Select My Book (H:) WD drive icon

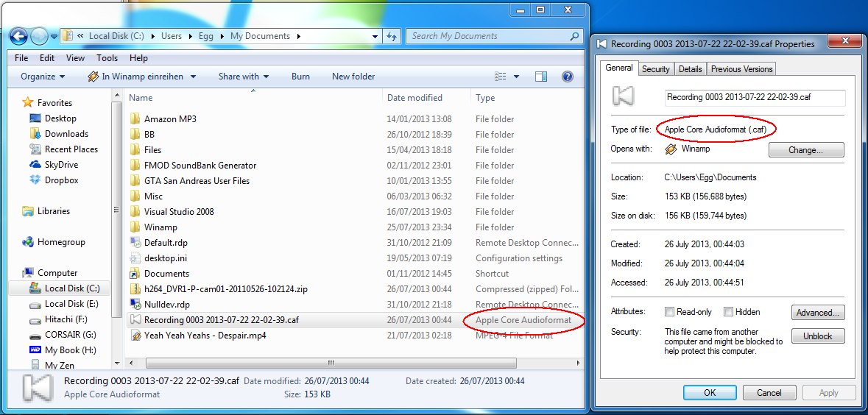pyautogui.click(x=35, y=350)
